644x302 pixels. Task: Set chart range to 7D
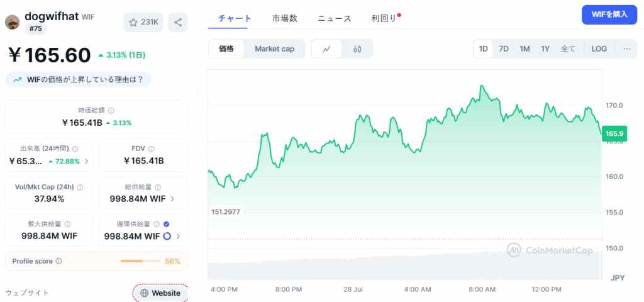pyautogui.click(x=504, y=49)
